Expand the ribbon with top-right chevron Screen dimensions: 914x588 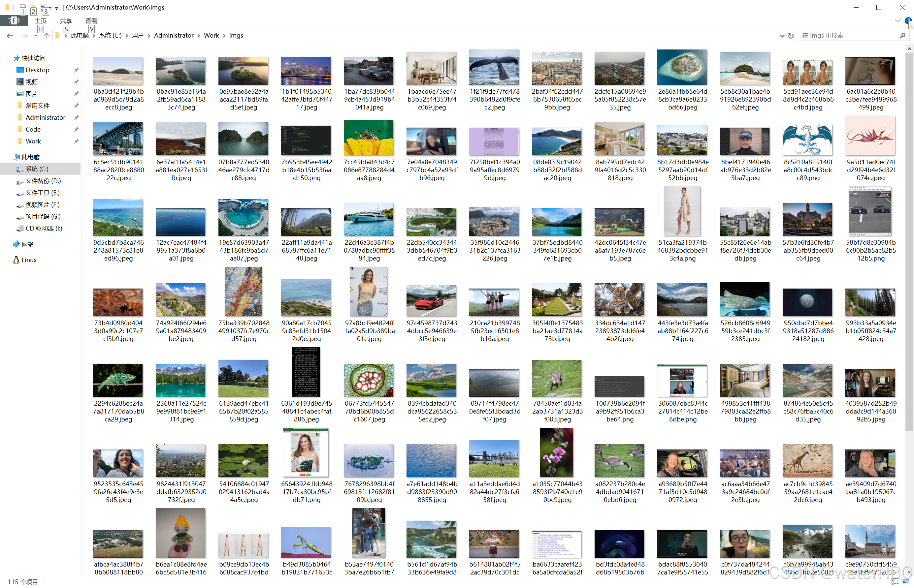(897, 21)
